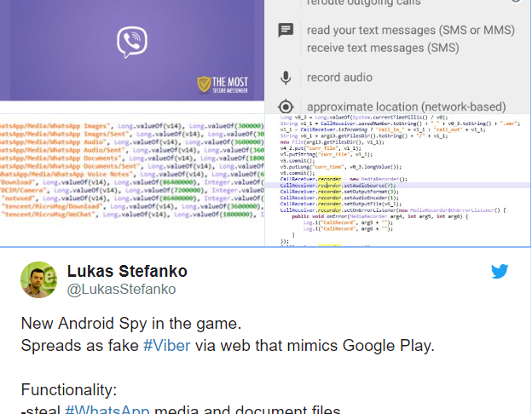This screenshot has width=532, height=414.
Task: Open the WhatsApp paths code screenshot
Action: [x=132, y=180]
